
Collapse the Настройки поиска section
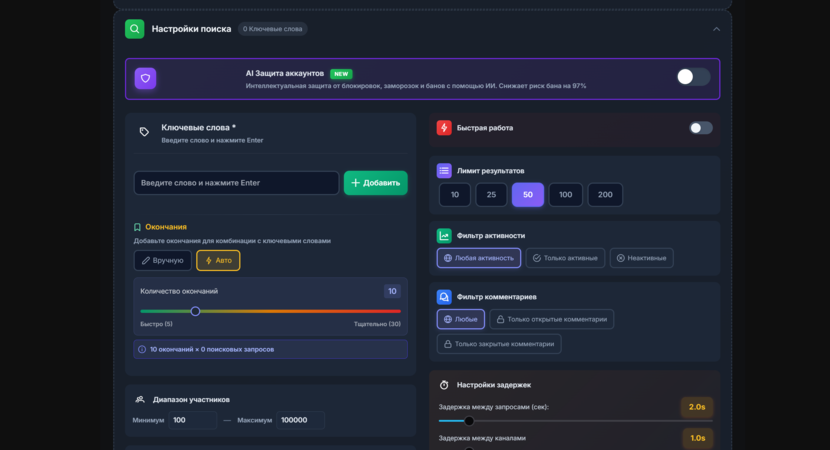(716, 29)
